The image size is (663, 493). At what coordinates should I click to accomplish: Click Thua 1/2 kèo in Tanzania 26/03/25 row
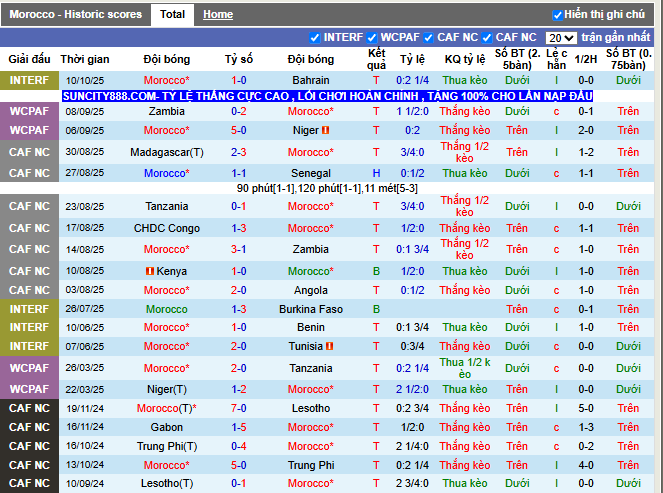465,368
